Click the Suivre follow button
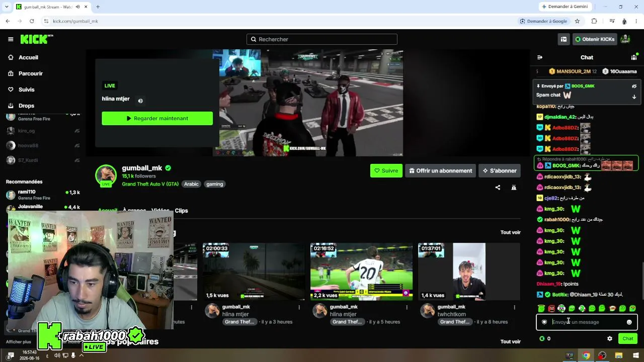644x362 pixels. click(x=386, y=170)
